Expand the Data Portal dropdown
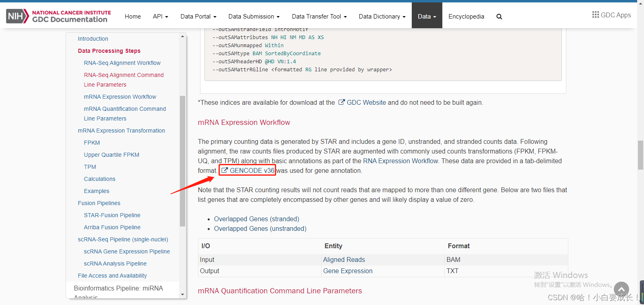Screen dimensions: 644x305 (x=198, y=17)
